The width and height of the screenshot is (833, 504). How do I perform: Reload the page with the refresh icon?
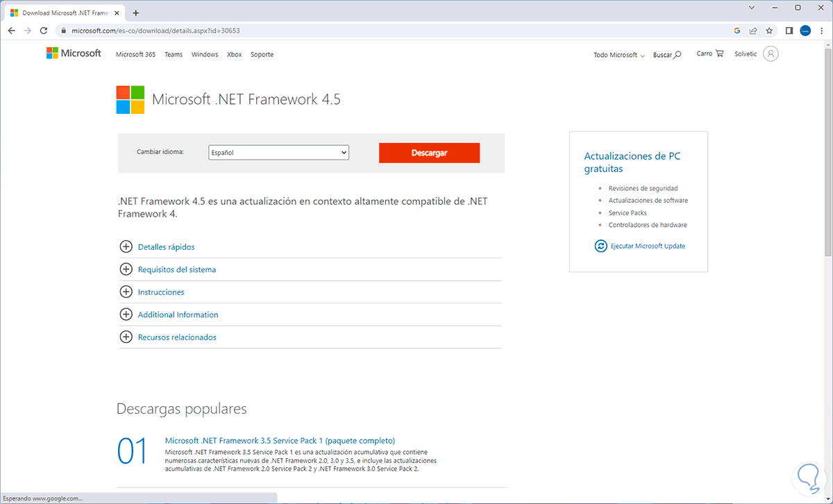point(44,31)
